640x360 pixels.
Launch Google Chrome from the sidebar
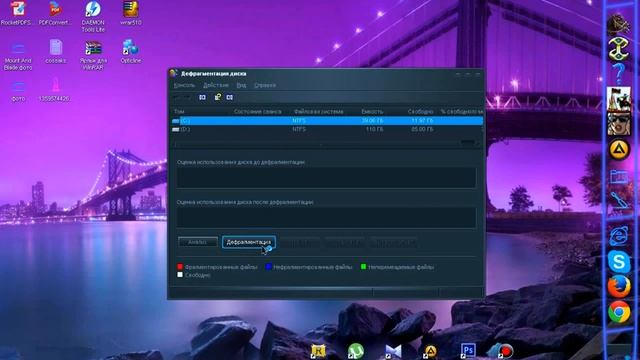tap(619, 312)
